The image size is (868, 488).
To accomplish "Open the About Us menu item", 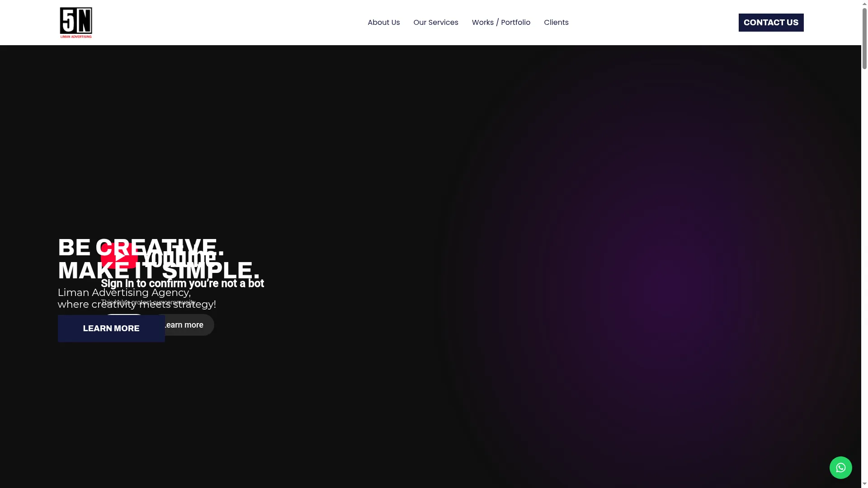I will (x=383, y=23).
